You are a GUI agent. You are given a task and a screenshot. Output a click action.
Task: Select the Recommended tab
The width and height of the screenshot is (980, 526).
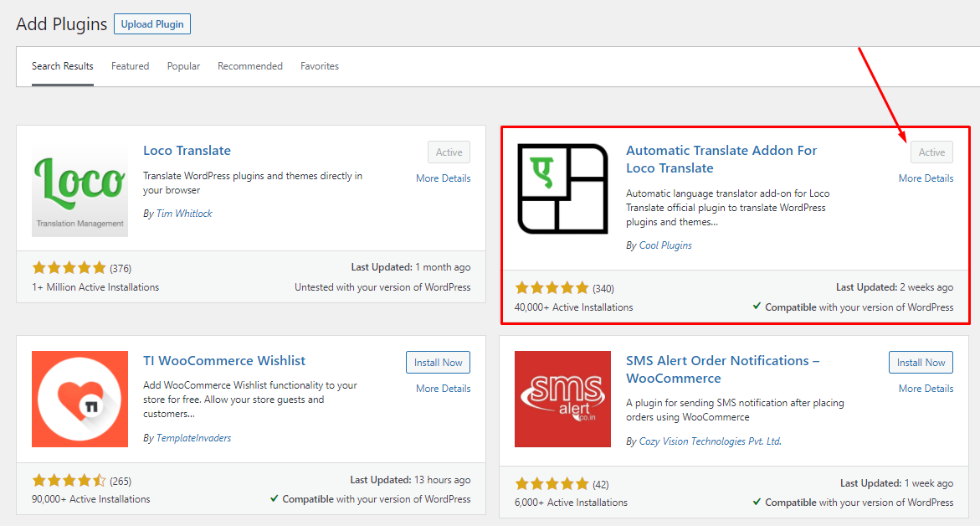click(x=250, y=66)
